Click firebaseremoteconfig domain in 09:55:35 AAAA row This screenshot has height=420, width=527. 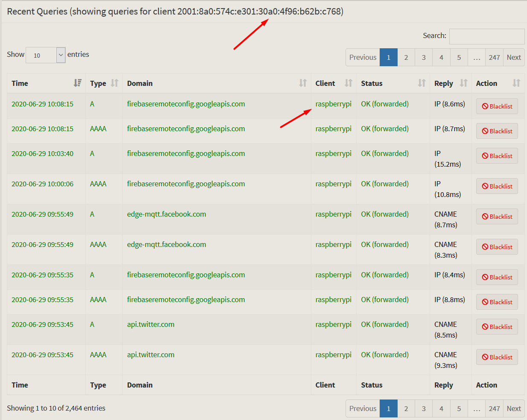186,300
